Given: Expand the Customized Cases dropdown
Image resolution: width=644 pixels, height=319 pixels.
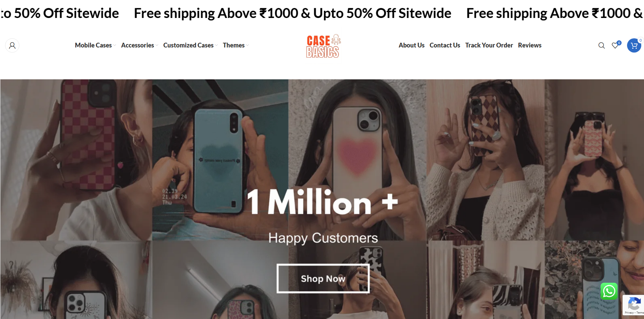Looking at the screenshot, I should pyautogui.click(x=190, y=45).
